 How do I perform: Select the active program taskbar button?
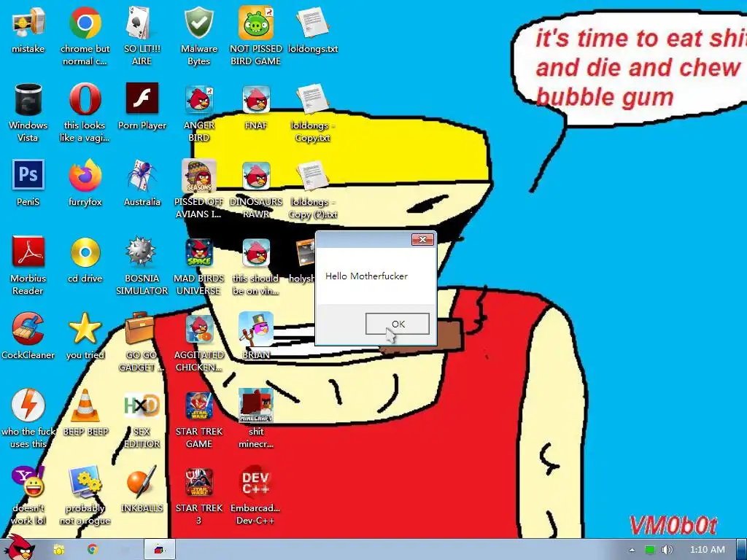coord(160,550)
